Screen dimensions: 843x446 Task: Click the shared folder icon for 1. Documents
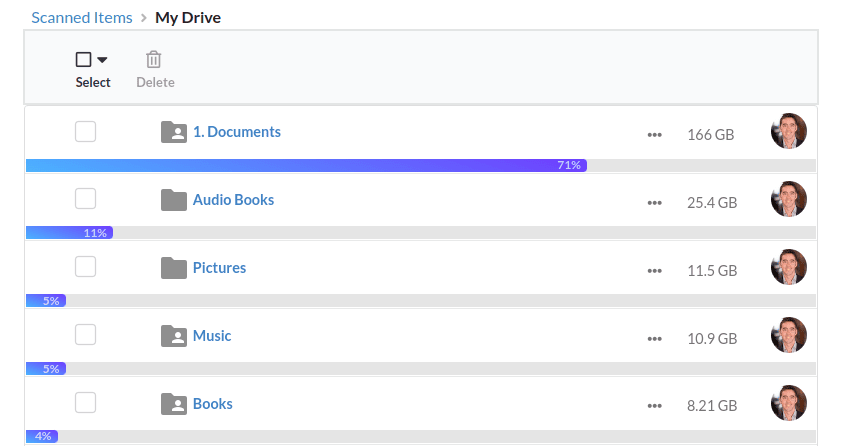pyautogui.click(x=174, y=132)
